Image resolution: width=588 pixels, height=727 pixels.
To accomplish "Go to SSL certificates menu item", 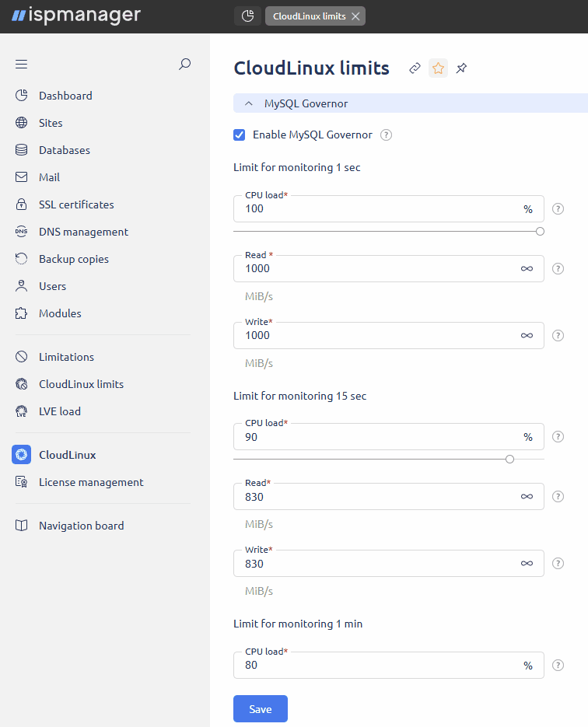I will pyautogui.click(x=76, y=204).
